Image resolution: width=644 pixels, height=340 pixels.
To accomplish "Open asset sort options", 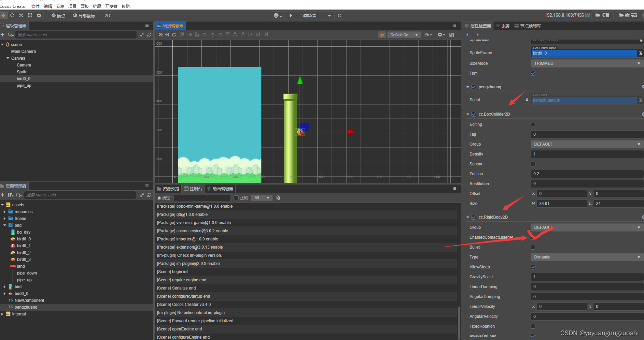I will click(11, 195).
